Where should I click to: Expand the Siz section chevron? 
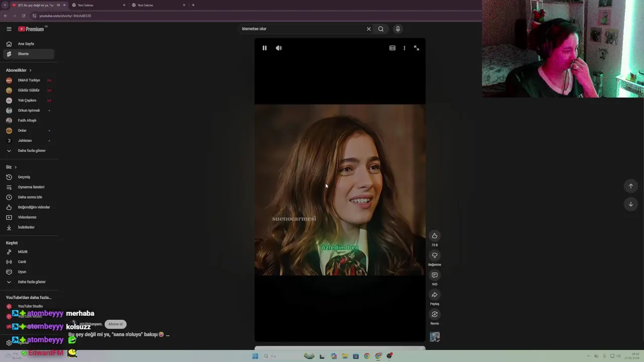pyautogui.click(x=16, y=167)
